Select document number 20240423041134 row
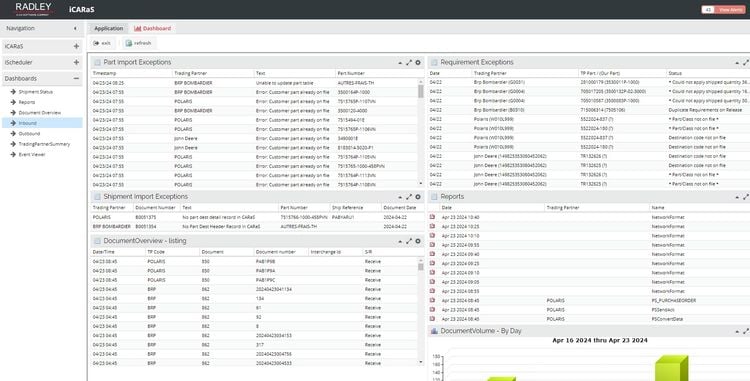The width and height of the screenshot is (750, 381). (x=254, y=289)
